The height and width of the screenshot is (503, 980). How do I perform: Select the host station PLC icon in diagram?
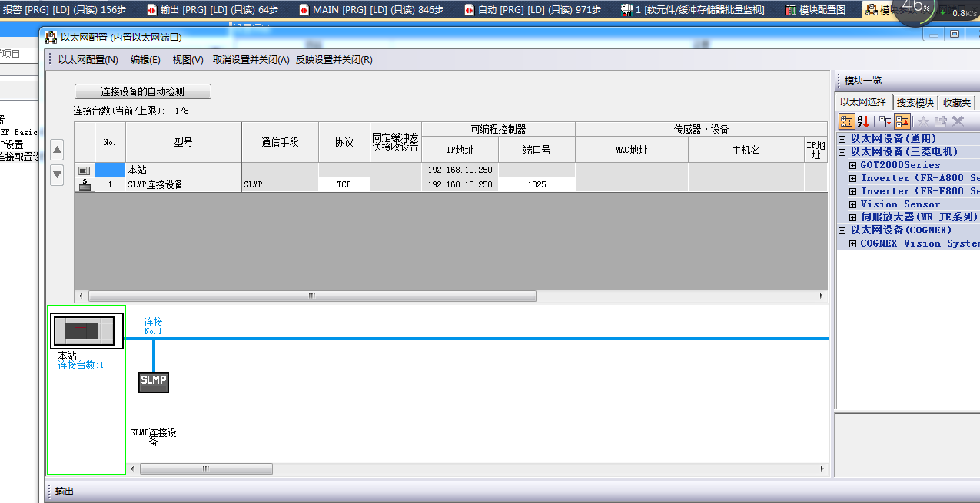coord(82,331)
